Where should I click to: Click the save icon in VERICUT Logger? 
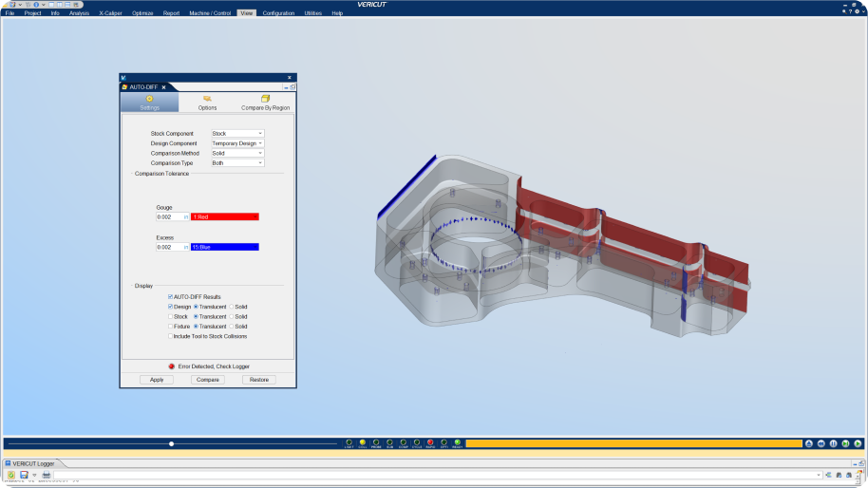tap(24, 475)
